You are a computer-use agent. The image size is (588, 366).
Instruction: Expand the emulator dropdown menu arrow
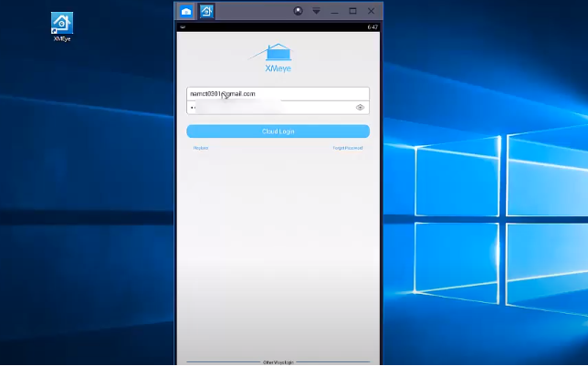point(316,11)
